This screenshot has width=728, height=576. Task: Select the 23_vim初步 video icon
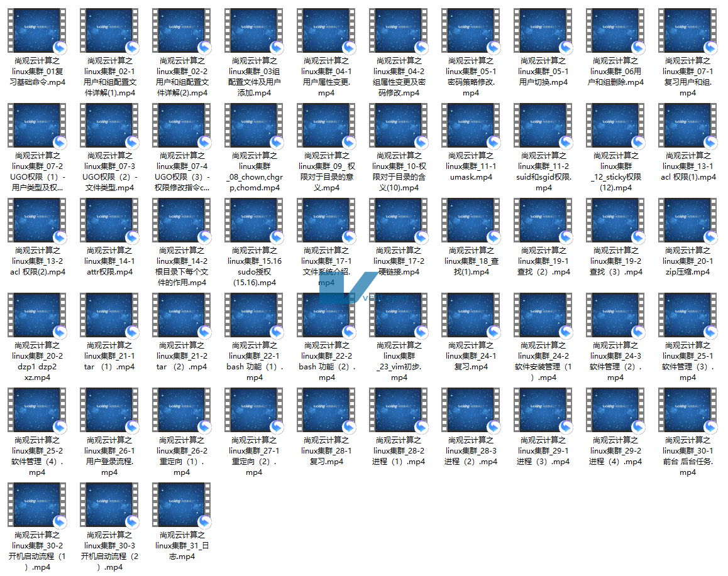[399, 315]
